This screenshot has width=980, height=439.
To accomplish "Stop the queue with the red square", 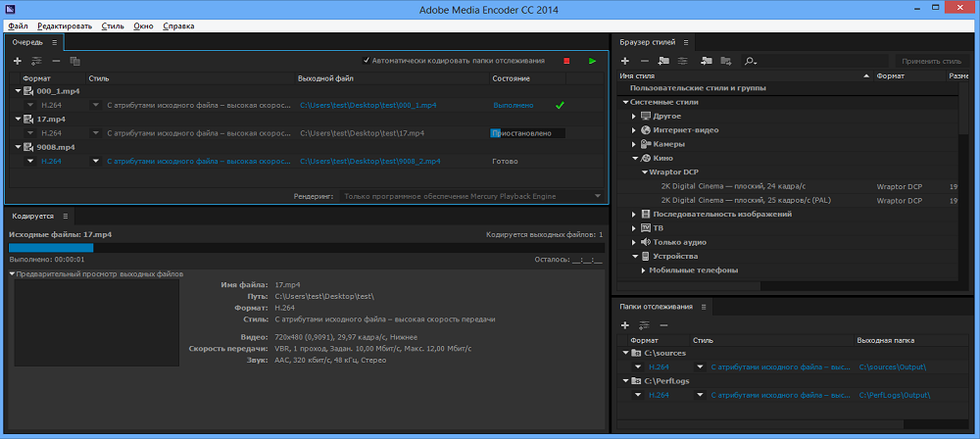I will 566,61.
